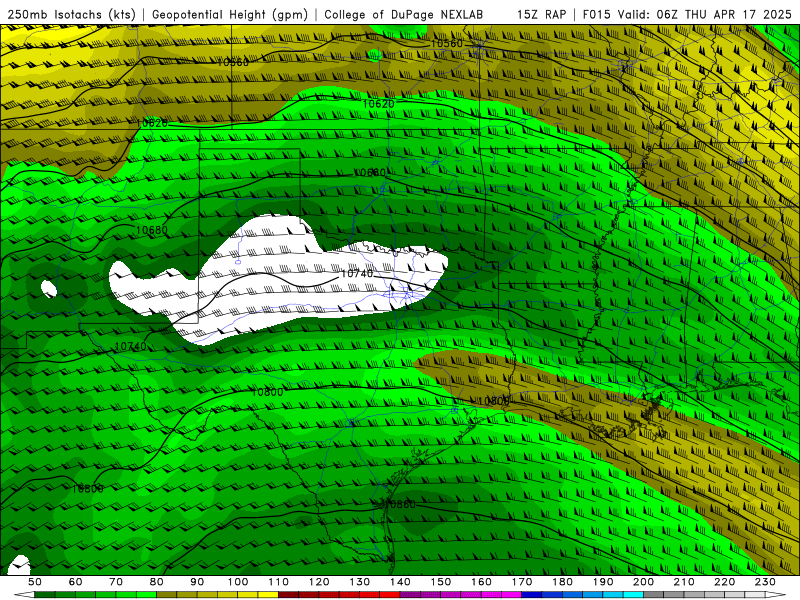Click the 10800 label on the olive band
800x600 pixels.
[x=493, y=401]
